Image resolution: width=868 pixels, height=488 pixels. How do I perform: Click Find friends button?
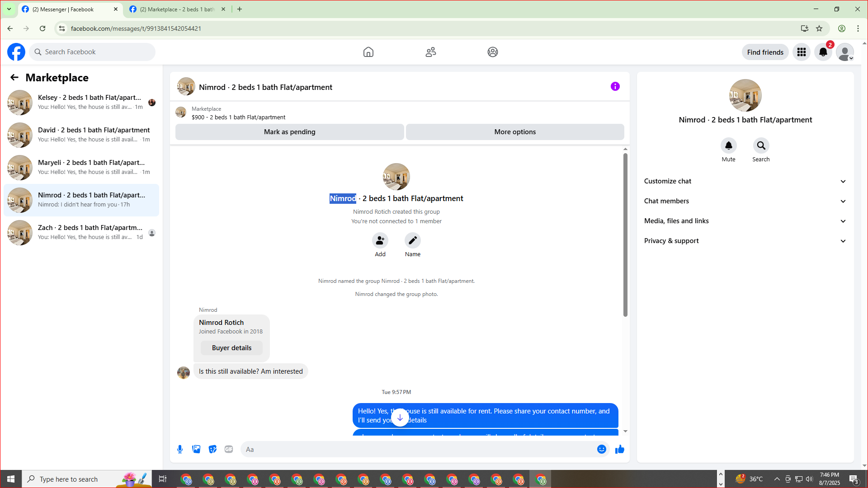click(x=765, y=52)
